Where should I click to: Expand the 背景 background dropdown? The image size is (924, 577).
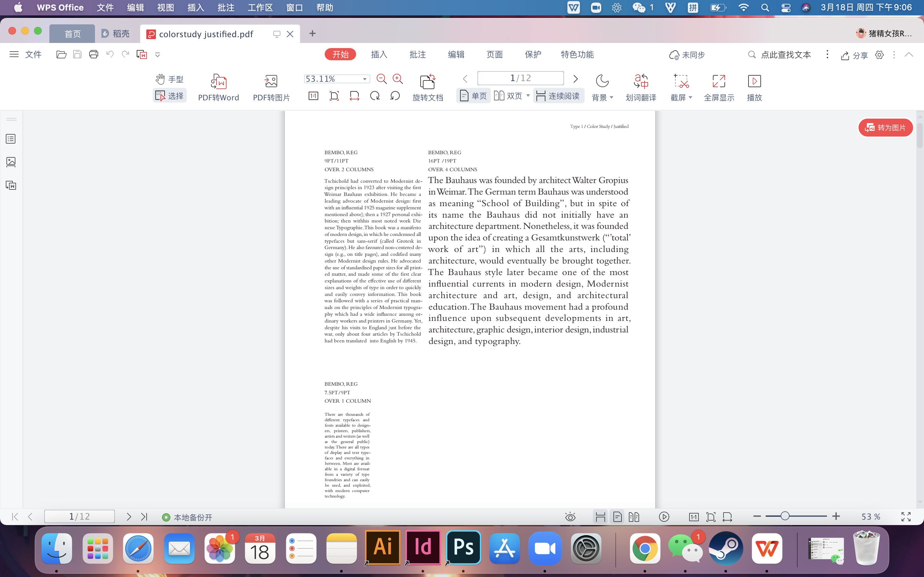pyautogui.click(x=611, y=98)
